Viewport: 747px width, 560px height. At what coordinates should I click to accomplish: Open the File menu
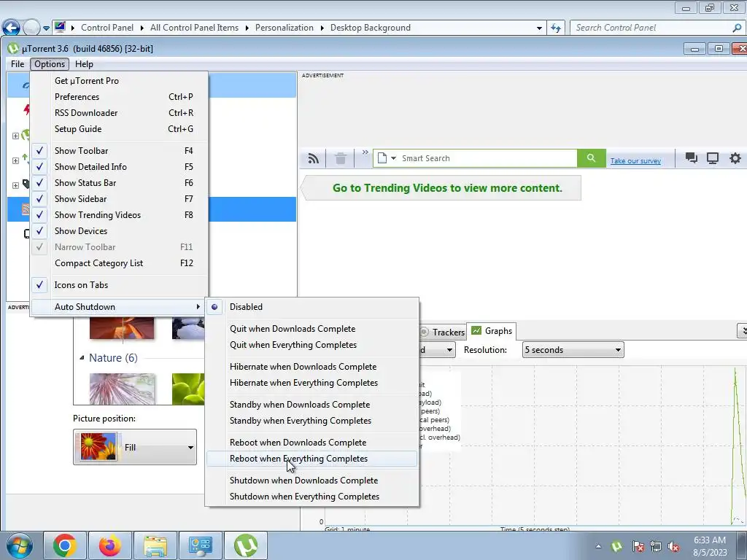coord(18,64)
